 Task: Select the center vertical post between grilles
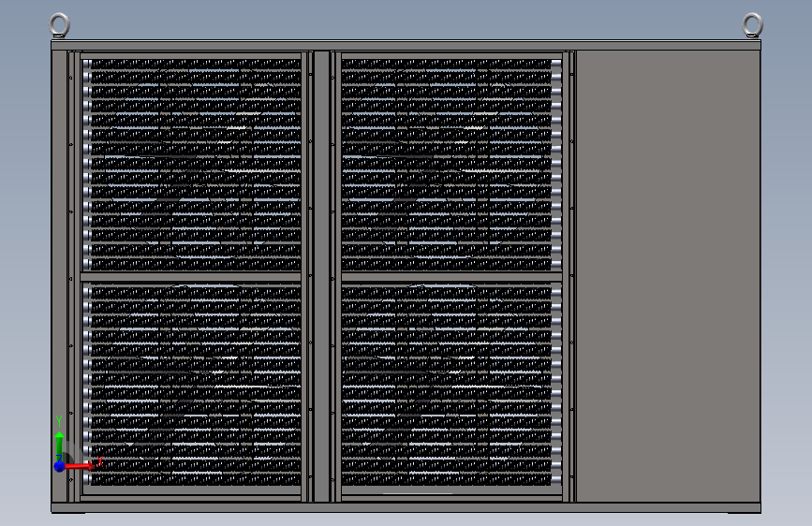click(x=321, y=276)
